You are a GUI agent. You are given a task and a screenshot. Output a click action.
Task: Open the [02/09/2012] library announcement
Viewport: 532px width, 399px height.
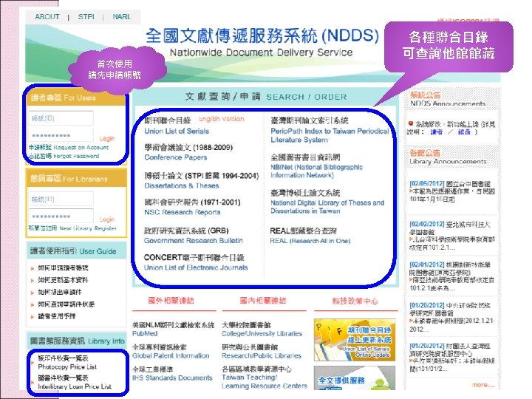(x=452, y=191)
